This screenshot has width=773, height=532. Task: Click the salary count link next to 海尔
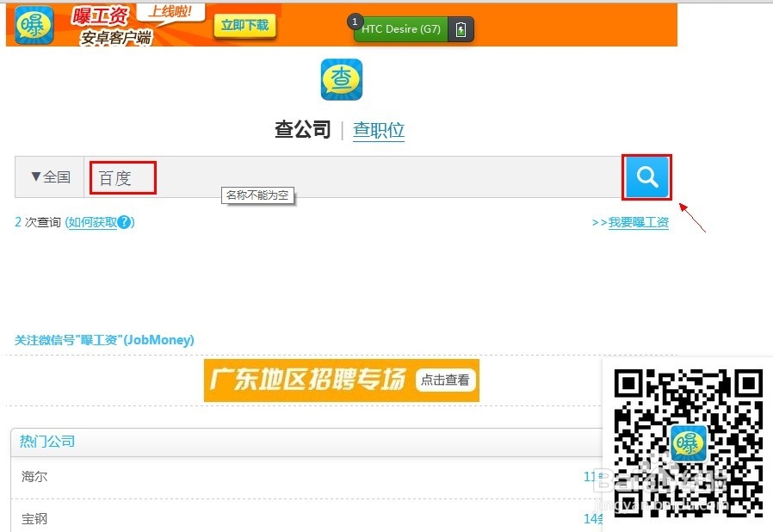[591, 476]
